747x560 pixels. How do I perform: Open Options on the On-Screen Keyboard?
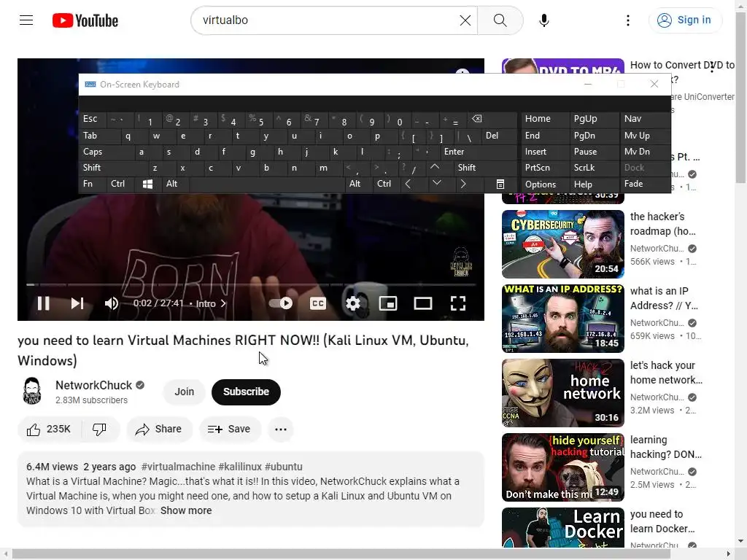pos(546,184)
